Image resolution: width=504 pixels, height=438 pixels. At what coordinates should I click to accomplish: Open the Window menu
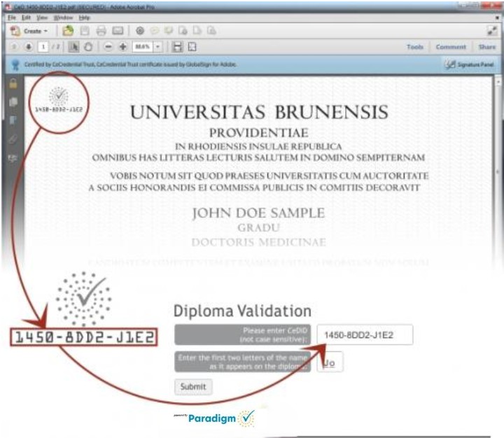coord(63,17)
